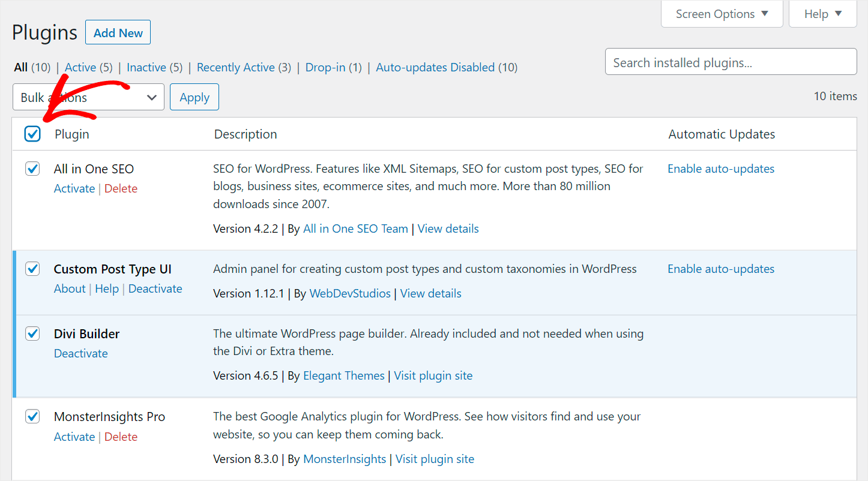
Task: Click the Automatic Updates column header
Action: (x=722, y=134)
